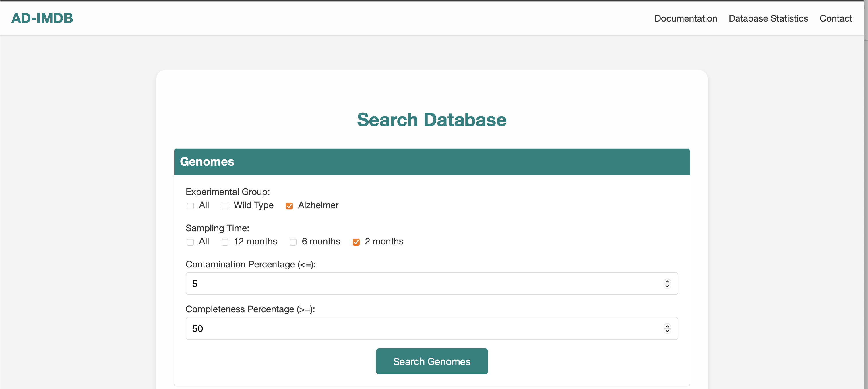The height and width of the screenshot is (389, 868).
Task: Decrement the contamination percentage stepper
Action: pos(667,286)
